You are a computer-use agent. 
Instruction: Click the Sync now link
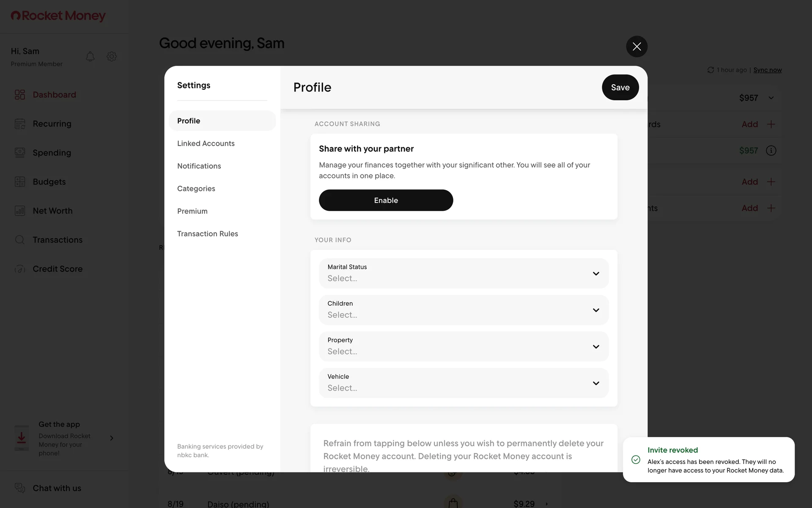[x=767, y=70]
